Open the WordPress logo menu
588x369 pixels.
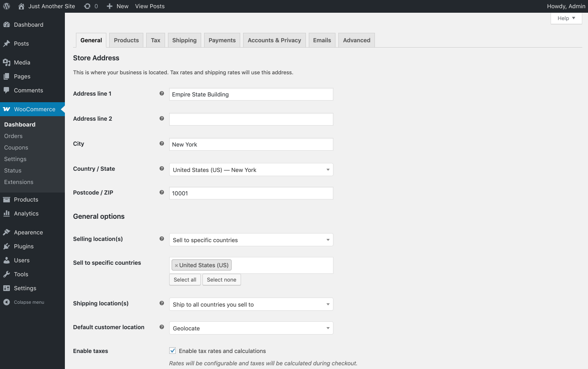(6, 6)
